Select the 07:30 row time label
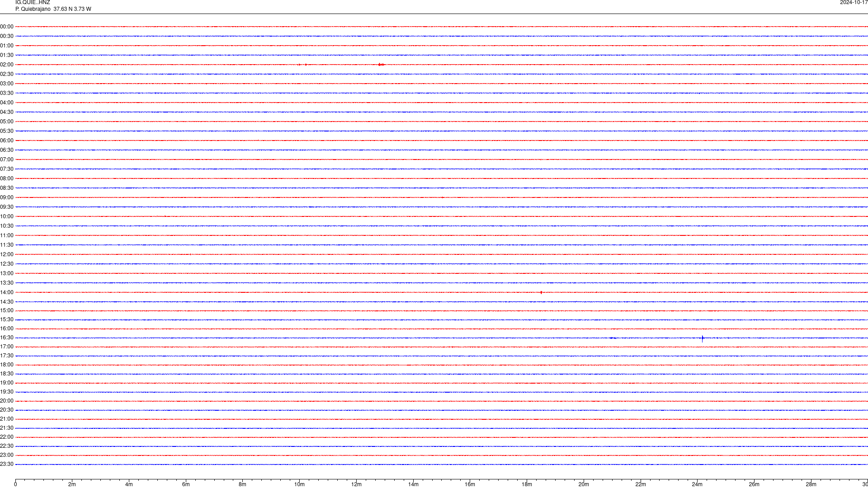Image resolution: width=868 pixels, height=488 pixels. [x=7, y=169]
